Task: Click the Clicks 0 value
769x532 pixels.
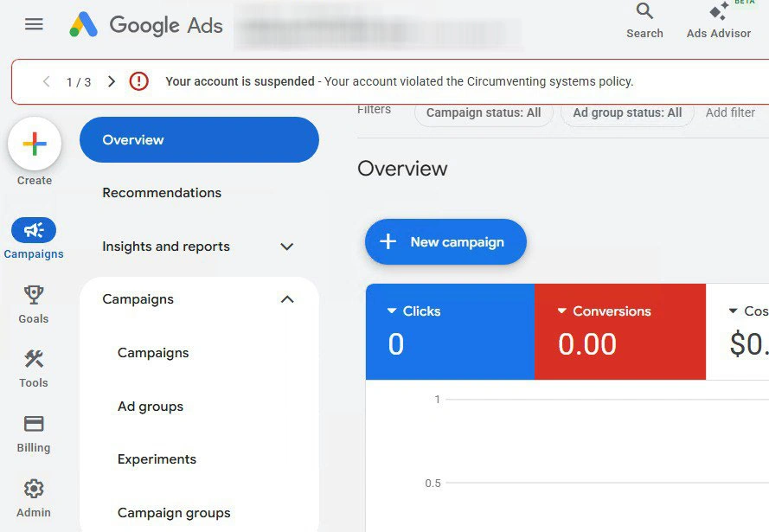Action: click(396, 343)
